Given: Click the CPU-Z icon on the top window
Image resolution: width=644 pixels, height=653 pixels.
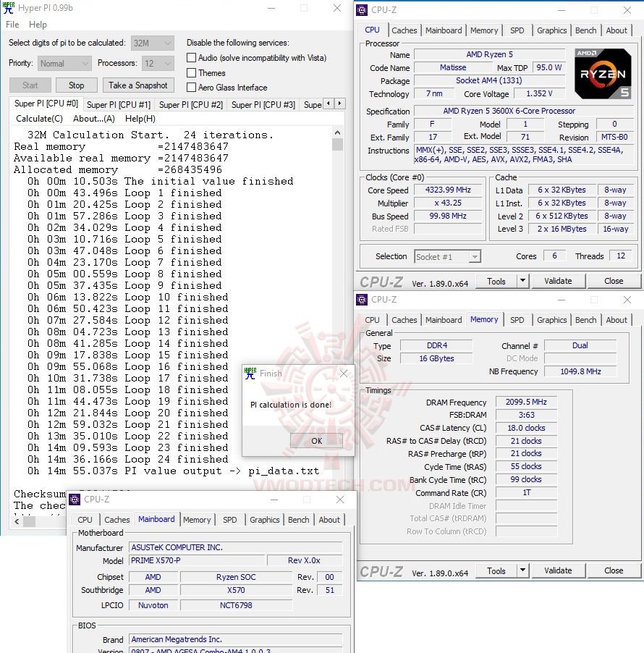Looking at the screenshot, I should click(362, 10).
